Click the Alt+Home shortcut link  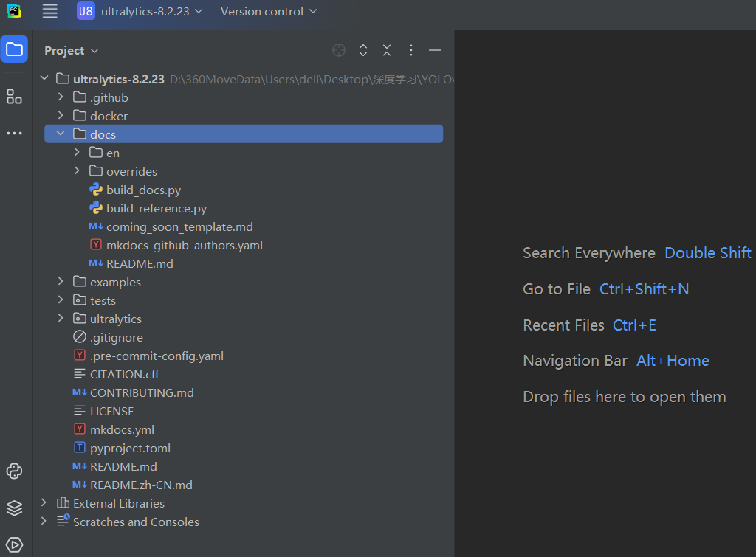pyautogui.click(x=673, y=361)
